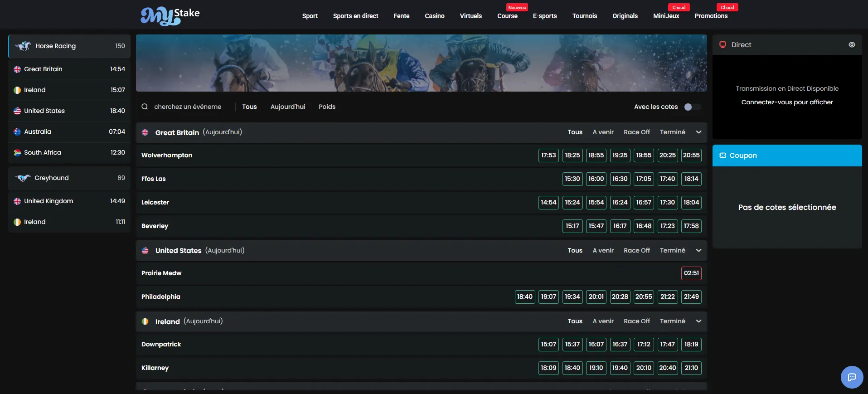The height and width of the screenshot is (394, 868).
Task: Click the Wolverhampton track name
Action: [167, 155]
